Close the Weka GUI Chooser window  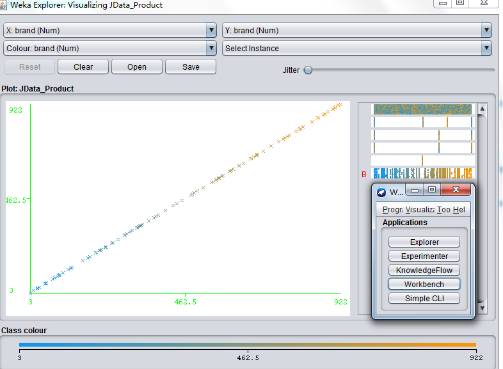(456, 190)
